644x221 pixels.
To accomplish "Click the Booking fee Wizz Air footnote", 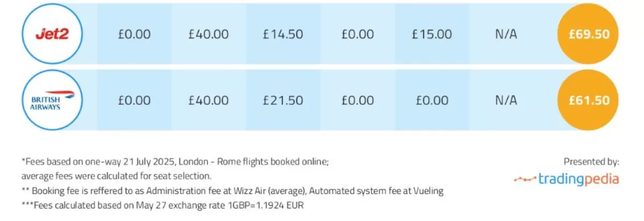I will coord(232,190).
